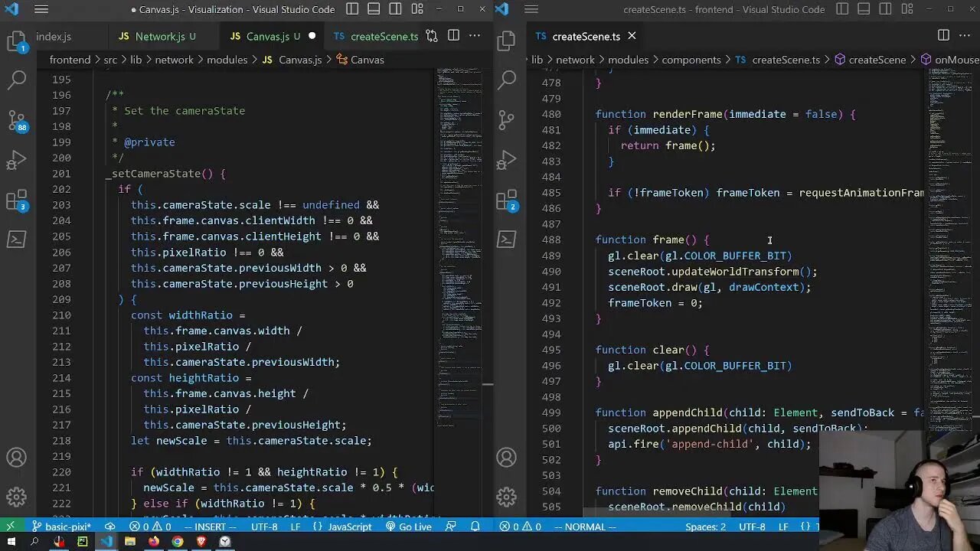The width and height of the screenshot is (980, 551).
Task: Open Explorer in the right VS Code window
Action: [x=506, y=41]
